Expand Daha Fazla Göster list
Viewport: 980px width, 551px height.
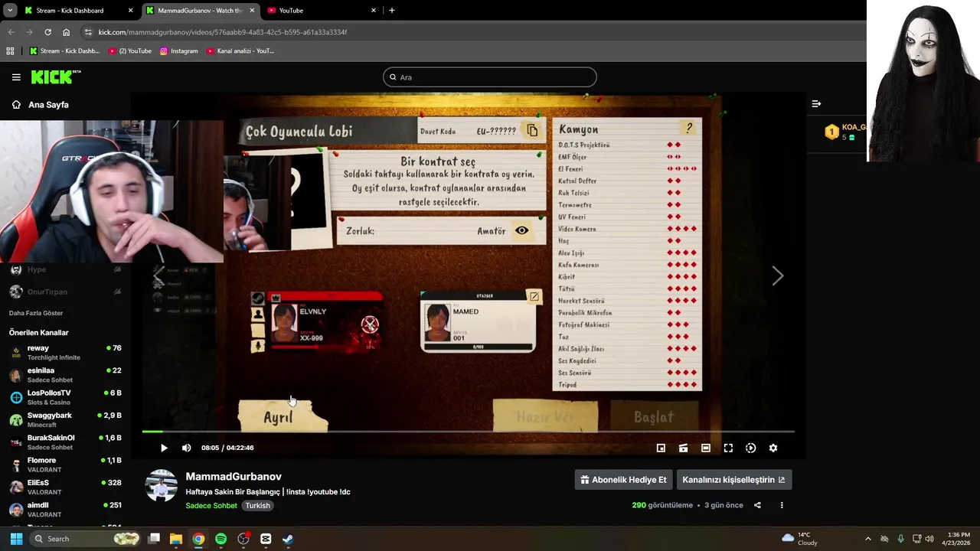point(36,313)
